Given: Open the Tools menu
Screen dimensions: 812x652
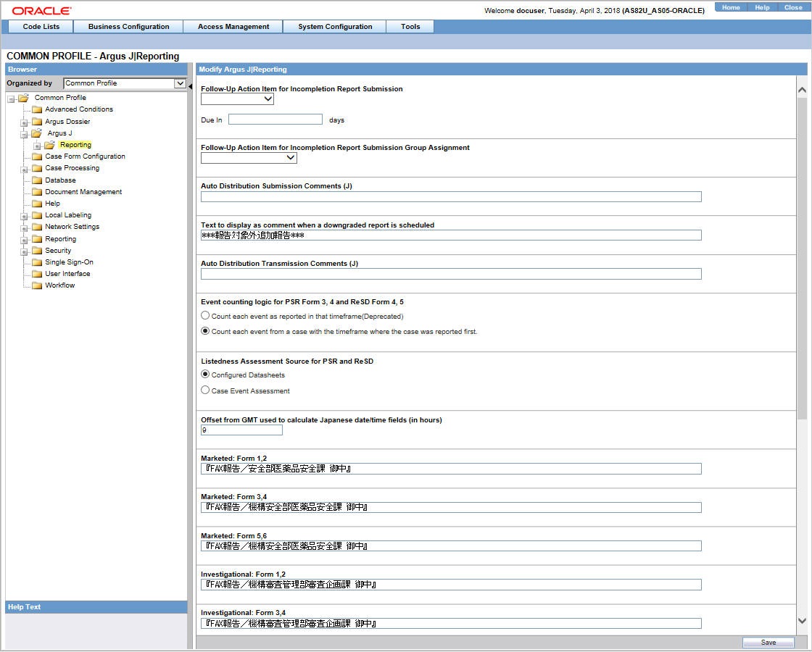Looking at the screenshot, I should point(410,26).
